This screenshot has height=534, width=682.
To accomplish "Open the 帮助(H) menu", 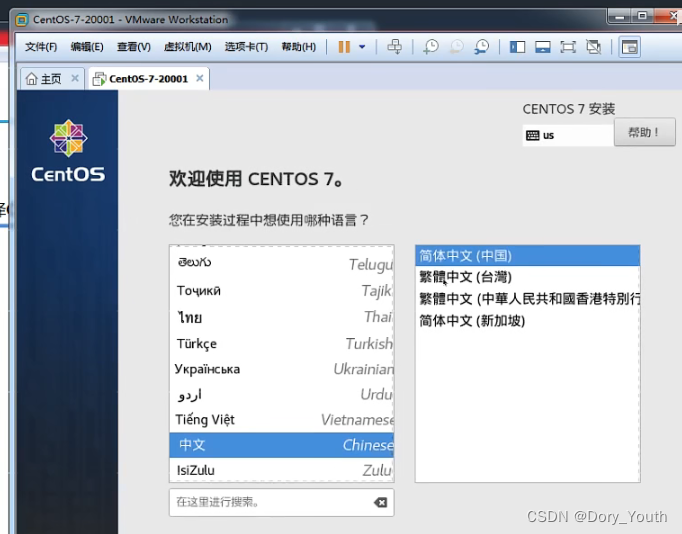I will coord(298,47).
